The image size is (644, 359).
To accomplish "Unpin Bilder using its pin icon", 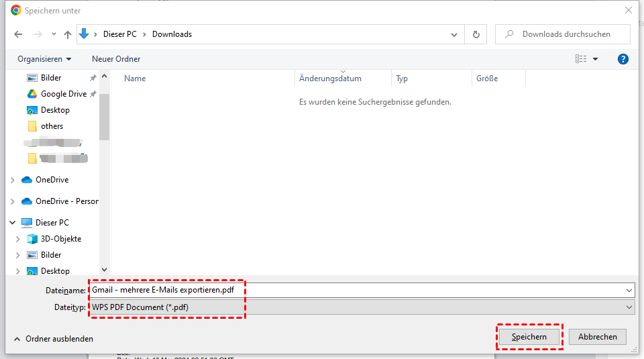I will (93, 78).
